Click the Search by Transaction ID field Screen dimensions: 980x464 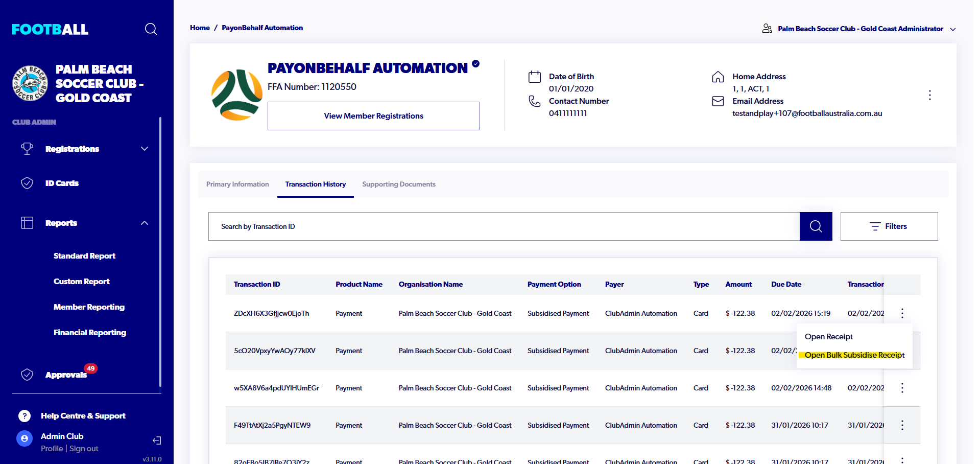[504, 226]
